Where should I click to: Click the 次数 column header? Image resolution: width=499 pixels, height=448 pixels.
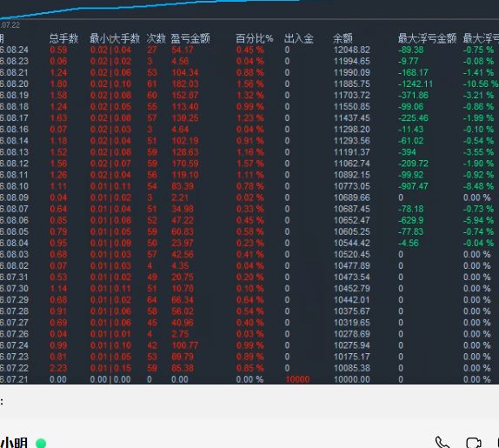pyautogui.click(x=156, y=38)
